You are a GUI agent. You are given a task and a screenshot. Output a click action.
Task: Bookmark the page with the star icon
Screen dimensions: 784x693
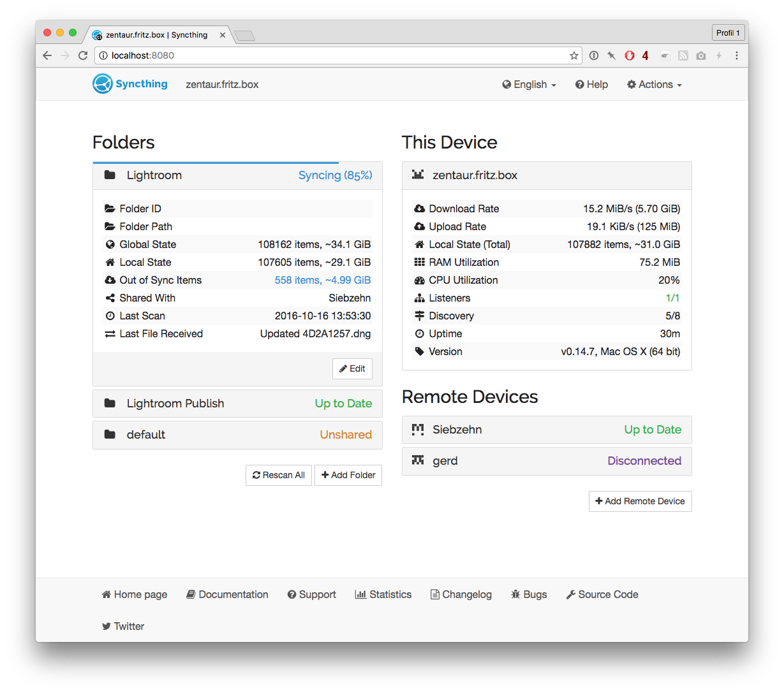click(x=574, y=55)
